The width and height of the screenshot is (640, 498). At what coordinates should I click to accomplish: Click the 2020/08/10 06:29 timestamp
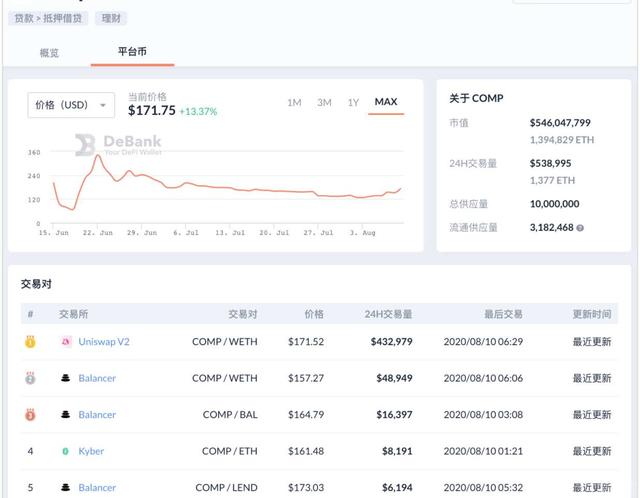pos(483,342)
